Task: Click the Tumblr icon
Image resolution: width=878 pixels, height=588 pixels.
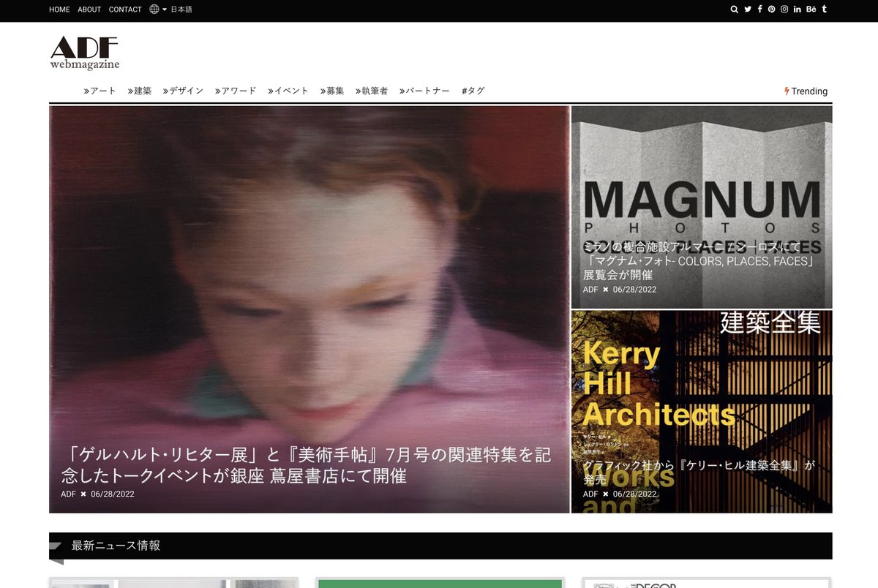Action: [823, 9]
